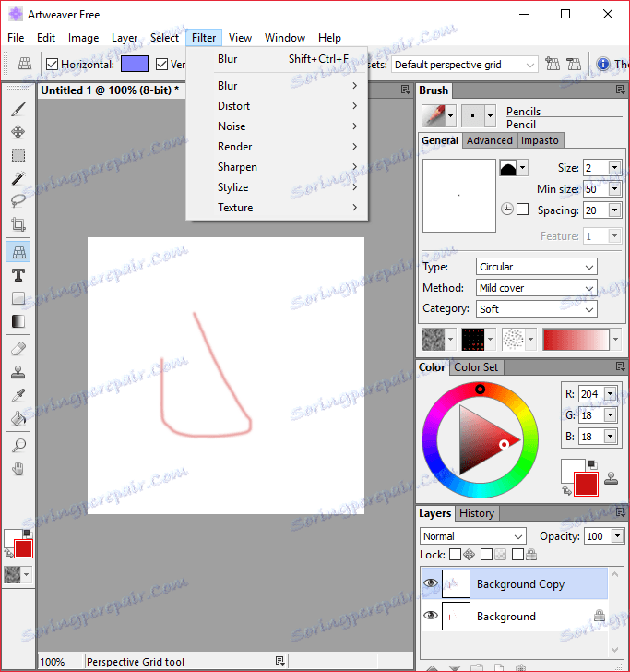Switch to the Color Set tab
Viewport: 630px width, 672px height.
pos(476,367)
